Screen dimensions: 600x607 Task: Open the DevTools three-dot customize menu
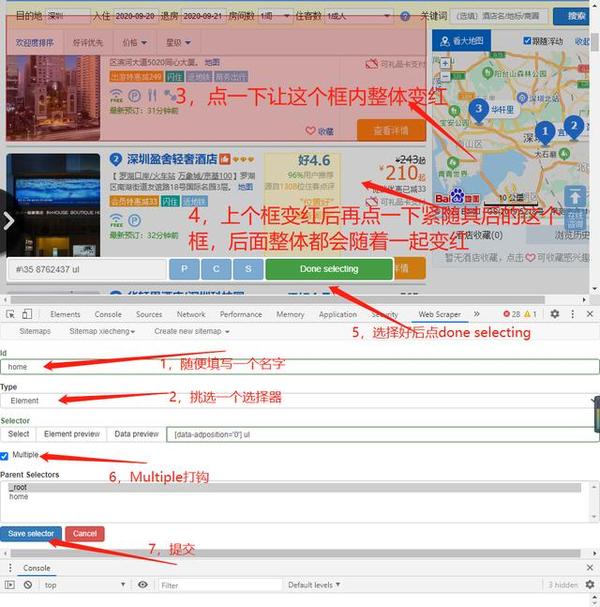(x=573, y=314)
